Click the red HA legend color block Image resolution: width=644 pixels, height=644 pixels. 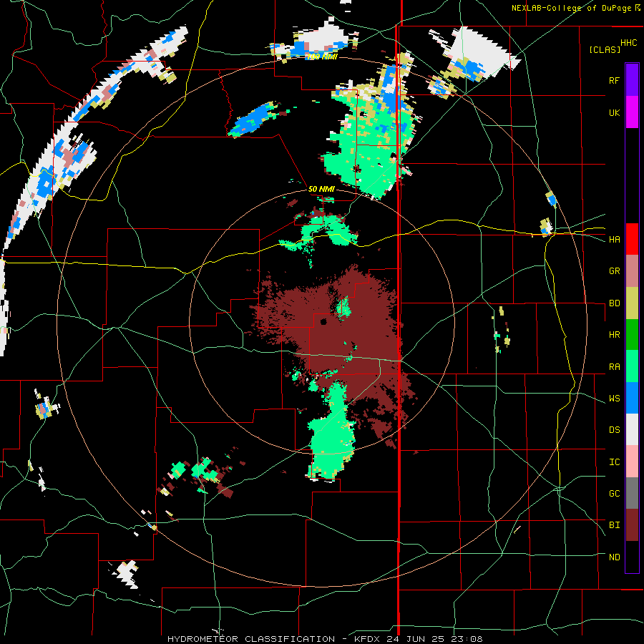632,239
